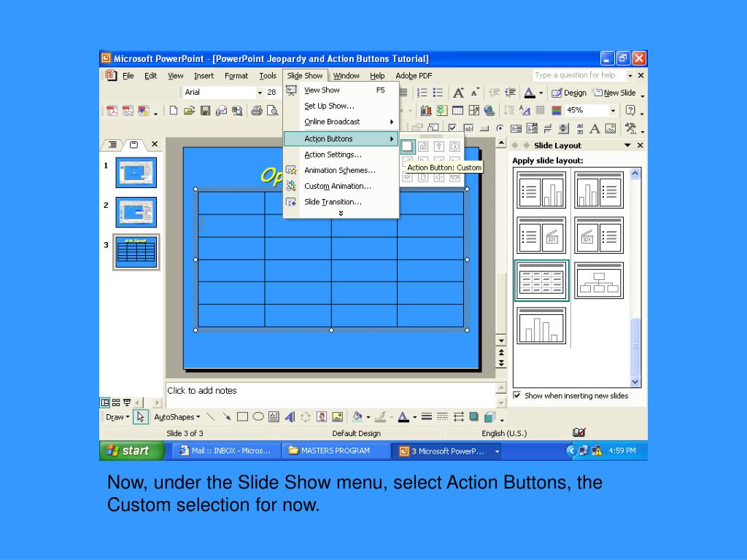
Task: Expand the full Slide Show menu chevron
Action: coord(341,214)
